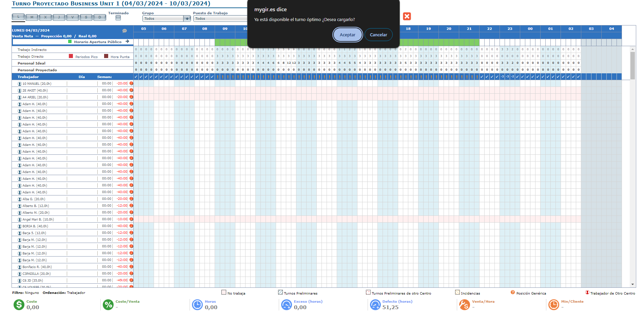644x320 pixels.
Task: Switch to the V (Friday) day tab
Action: coord(73,17)
